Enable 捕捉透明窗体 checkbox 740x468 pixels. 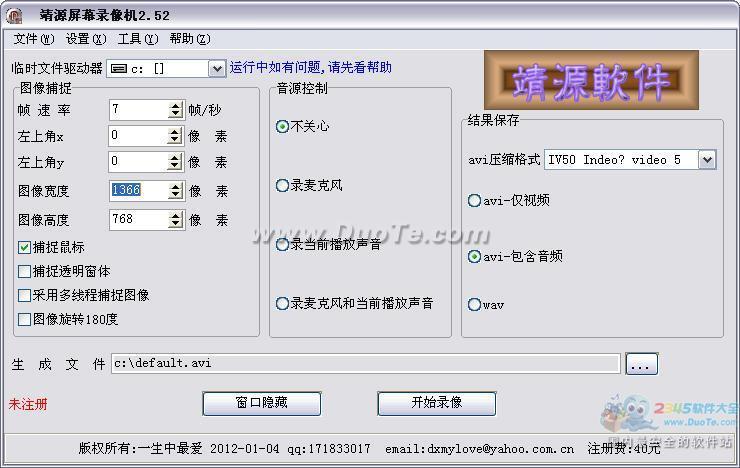pyautogui.click(x=25, y=271)
